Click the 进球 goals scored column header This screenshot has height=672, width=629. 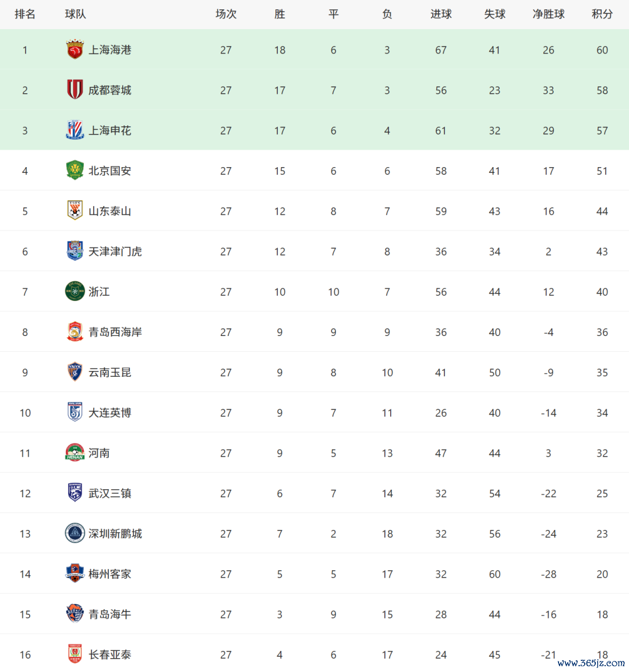point(441,14)
